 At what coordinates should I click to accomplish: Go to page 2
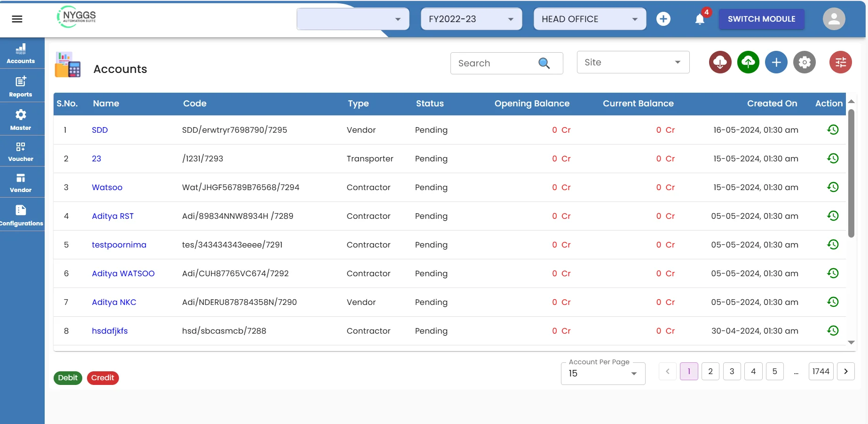(710, 371)
